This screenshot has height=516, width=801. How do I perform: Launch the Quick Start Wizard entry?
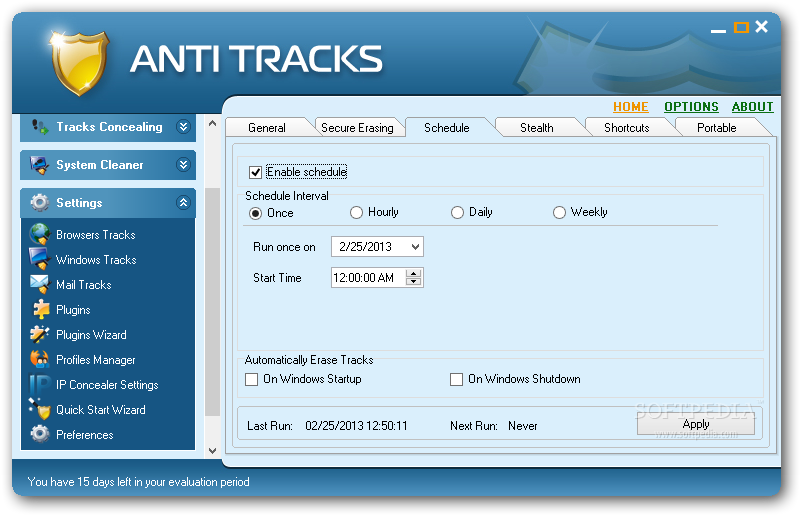click(x=101, y=410)
